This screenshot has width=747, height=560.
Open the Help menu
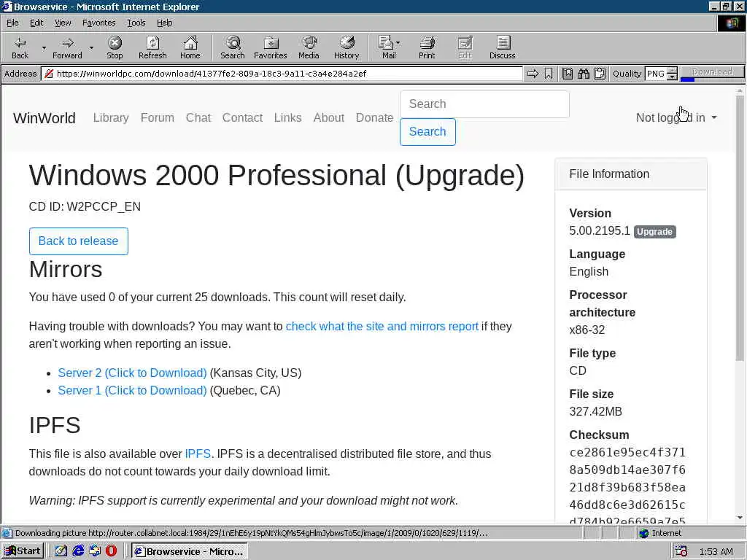click(164, 23)
